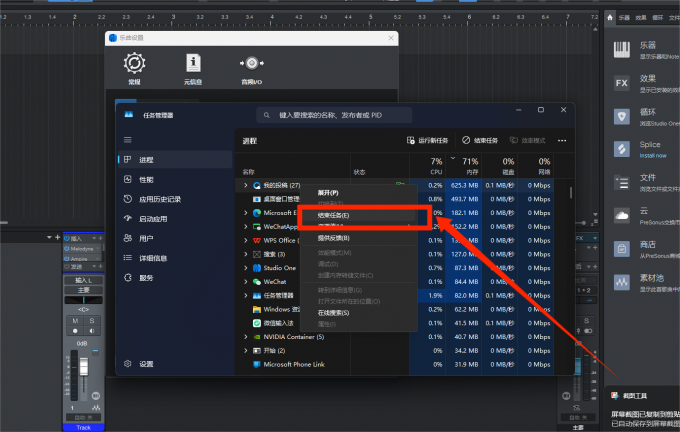This screenshot has height=432, width=680.
Task: Open the 商店 shop icon
Action: pos(621,249)
